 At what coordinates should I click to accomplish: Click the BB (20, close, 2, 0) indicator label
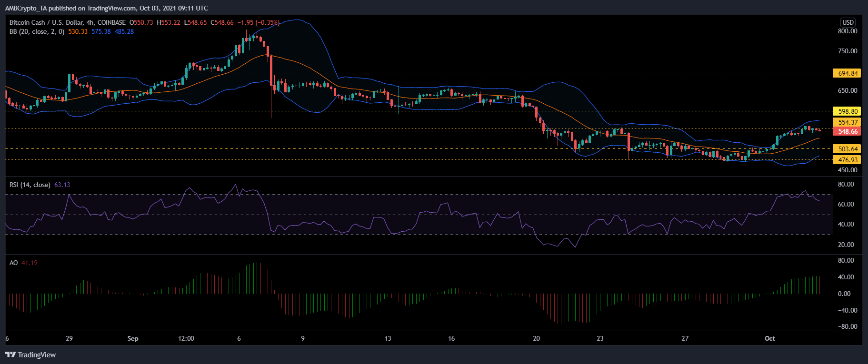37,31
